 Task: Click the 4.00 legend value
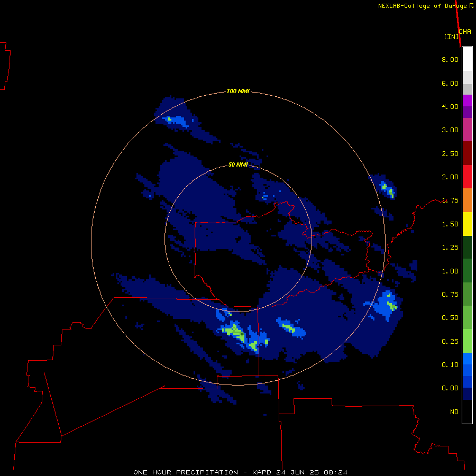tap(450, 106)
